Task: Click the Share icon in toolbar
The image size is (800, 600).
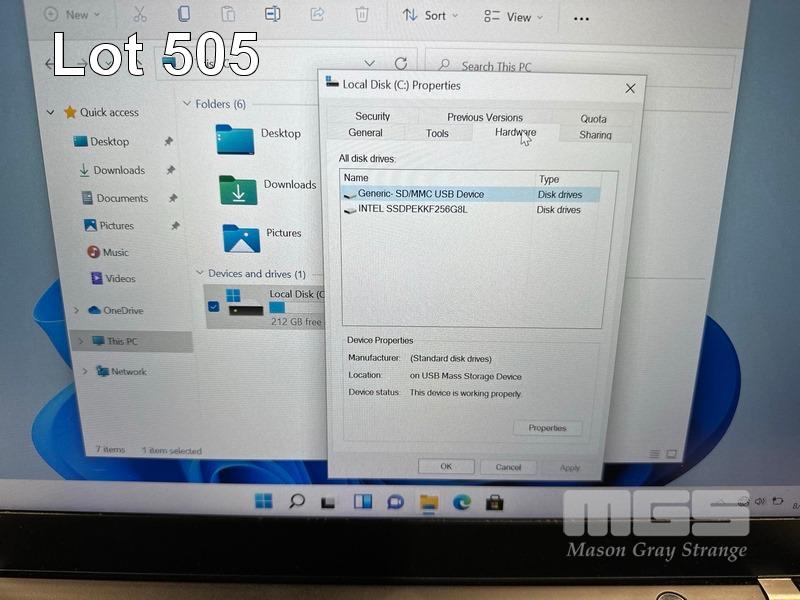Action: click(317, 14)
